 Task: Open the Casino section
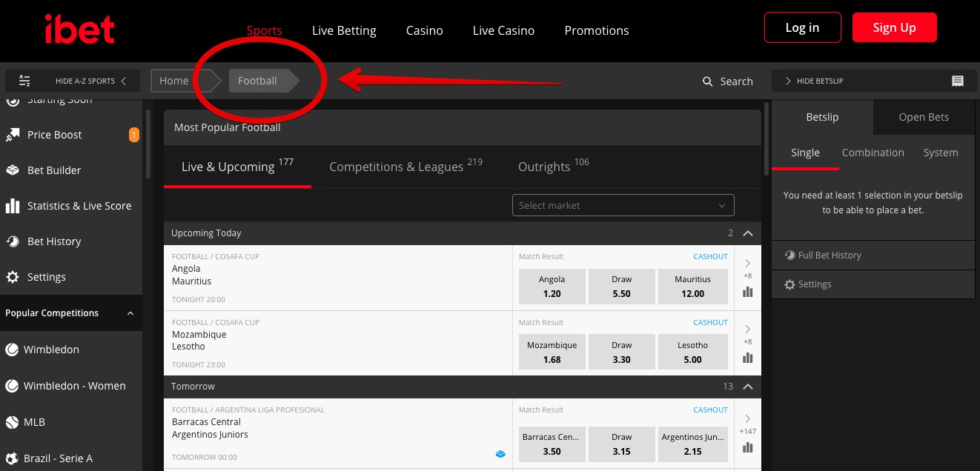[425, 30]
